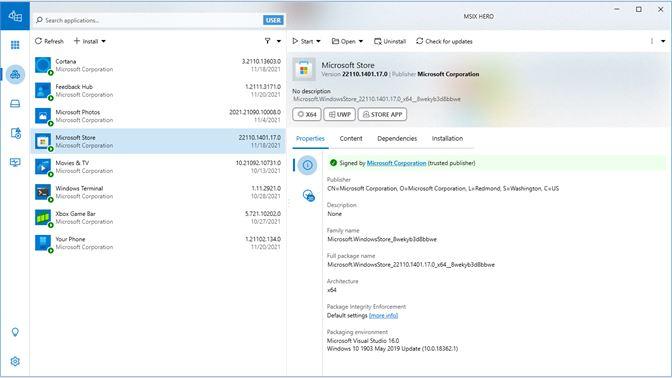Switch to the Content tab
Image resolution: width=672 pixels, height=378 pixels.
(x=351, y=138)
